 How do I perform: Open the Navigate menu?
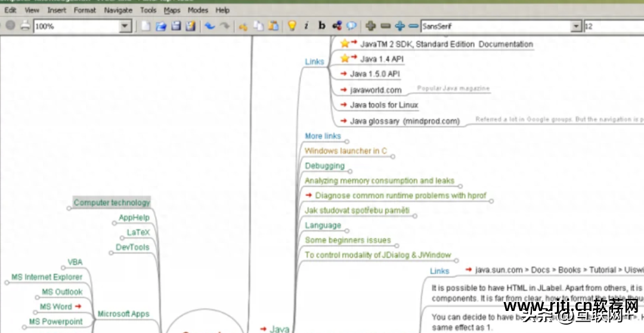tap(118, 10)
